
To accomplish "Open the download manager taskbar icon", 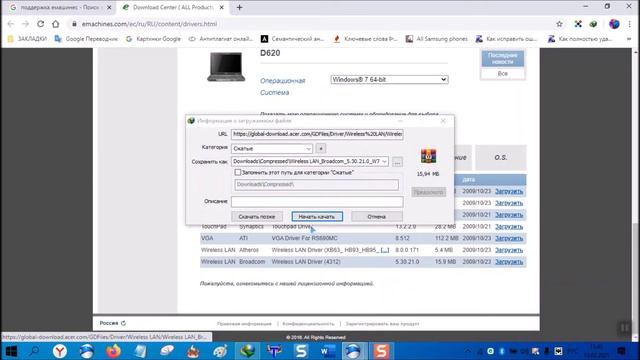I will click(247, 351).
